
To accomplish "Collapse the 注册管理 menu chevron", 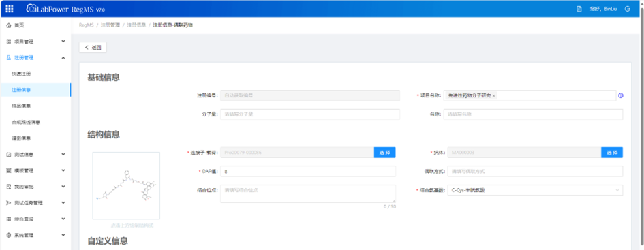I will (x=63, y=58).
